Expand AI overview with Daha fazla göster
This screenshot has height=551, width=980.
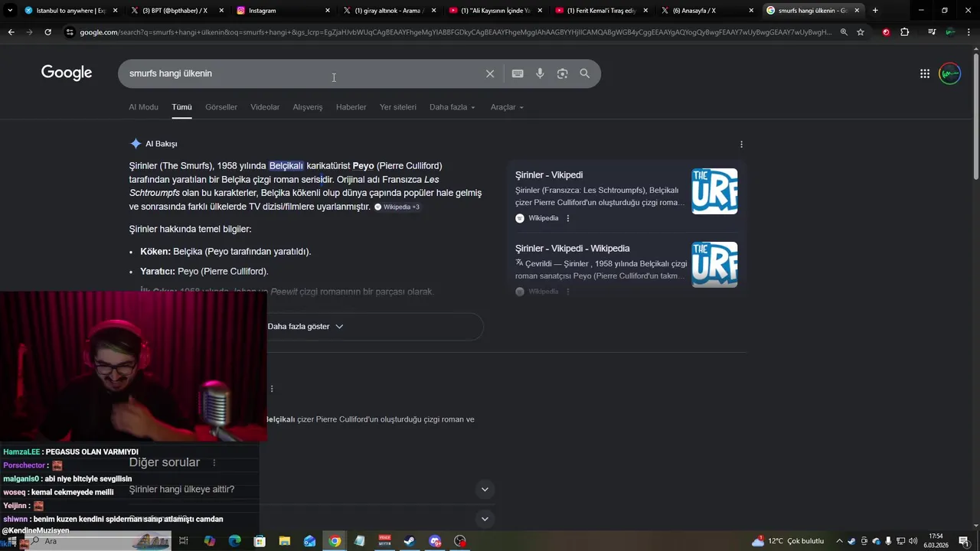305,326
